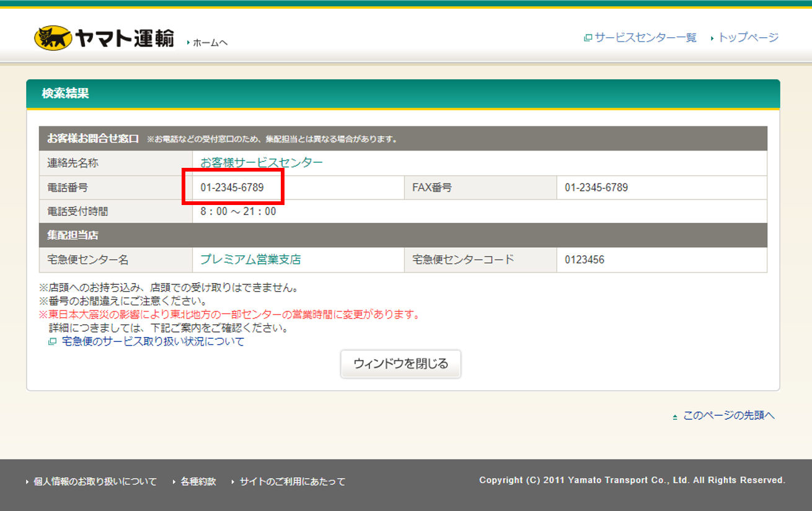Click the new-window icon beside サービスセンター一覧

(588, 38)
